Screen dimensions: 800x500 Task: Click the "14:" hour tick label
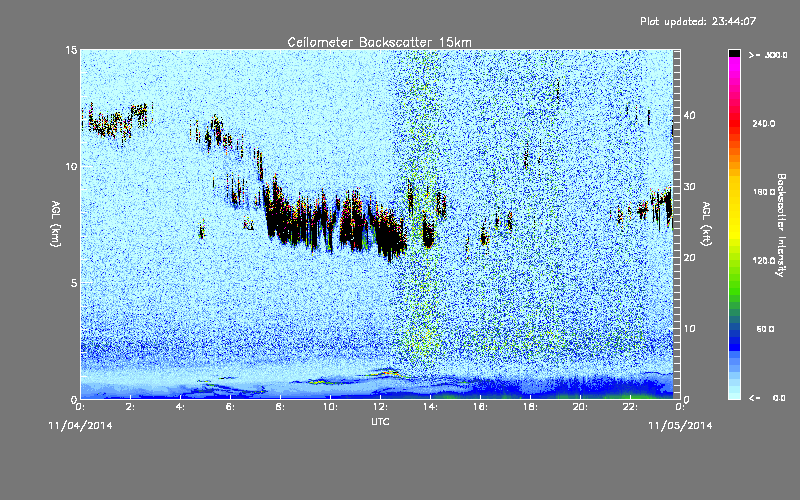pos(431,407)
